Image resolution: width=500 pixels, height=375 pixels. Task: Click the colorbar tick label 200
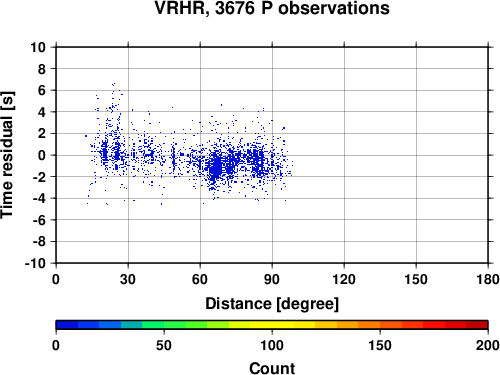pos(488,345)
